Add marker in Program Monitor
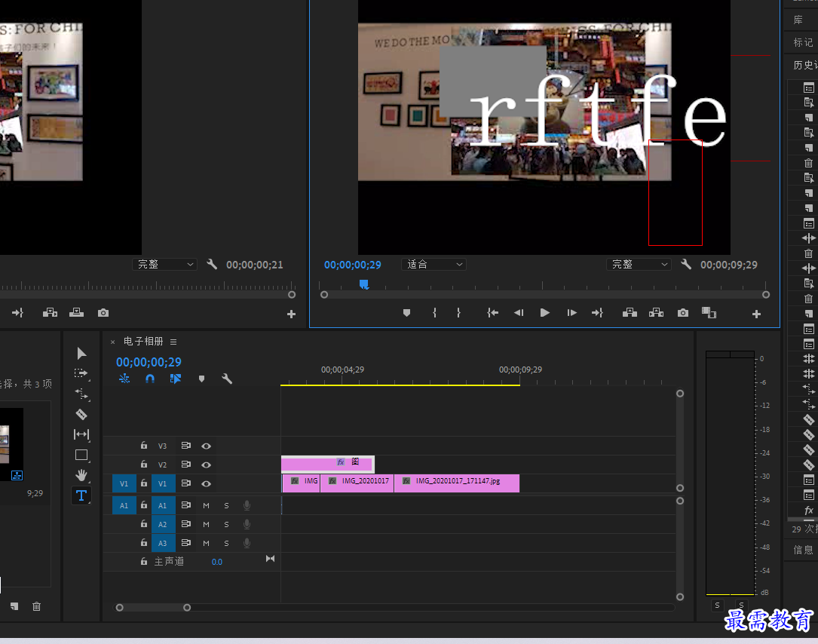Screen dimensions: 818x644 pyautogui.click(x=407, y=313)
